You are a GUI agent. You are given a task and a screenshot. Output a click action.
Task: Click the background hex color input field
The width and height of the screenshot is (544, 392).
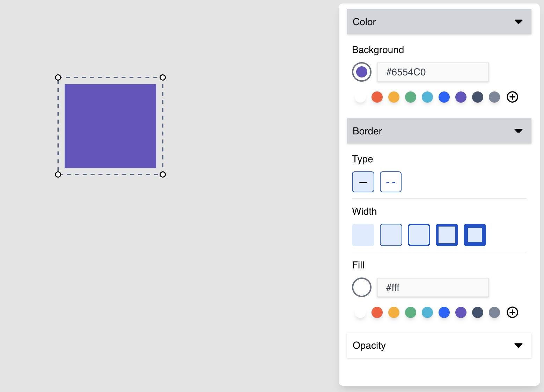click(433, 72)
